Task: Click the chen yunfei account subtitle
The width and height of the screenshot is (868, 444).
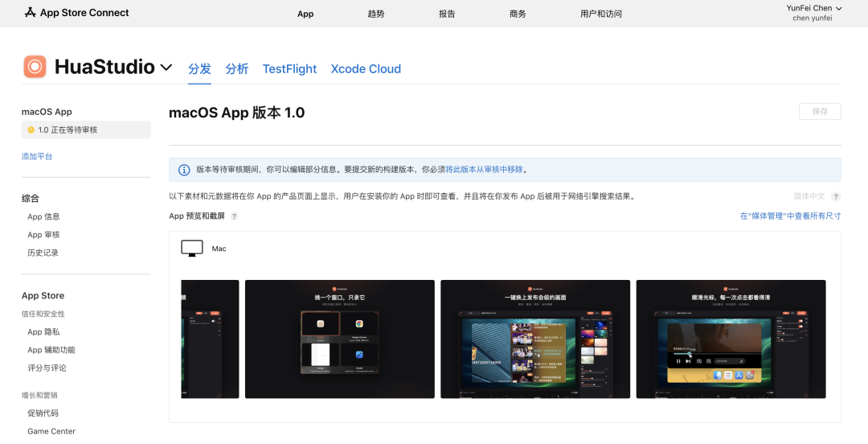Action: click(x=813, y=18)
